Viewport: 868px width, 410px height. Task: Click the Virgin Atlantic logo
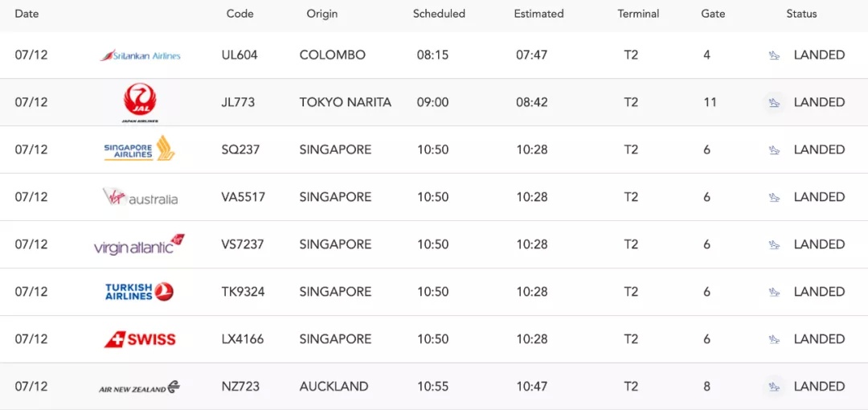point(139,244)
